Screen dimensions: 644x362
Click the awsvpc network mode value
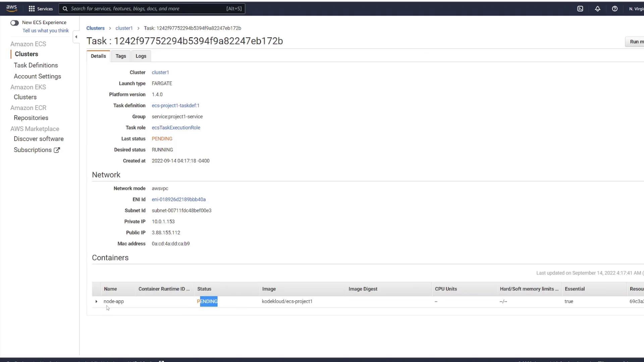(x=160, y=188)
